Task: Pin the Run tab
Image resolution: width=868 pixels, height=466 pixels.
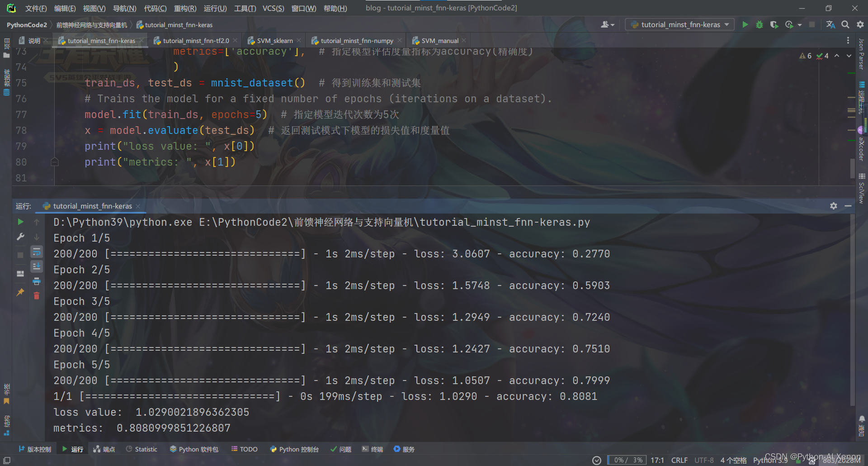Action: click(x=20, y=292)
